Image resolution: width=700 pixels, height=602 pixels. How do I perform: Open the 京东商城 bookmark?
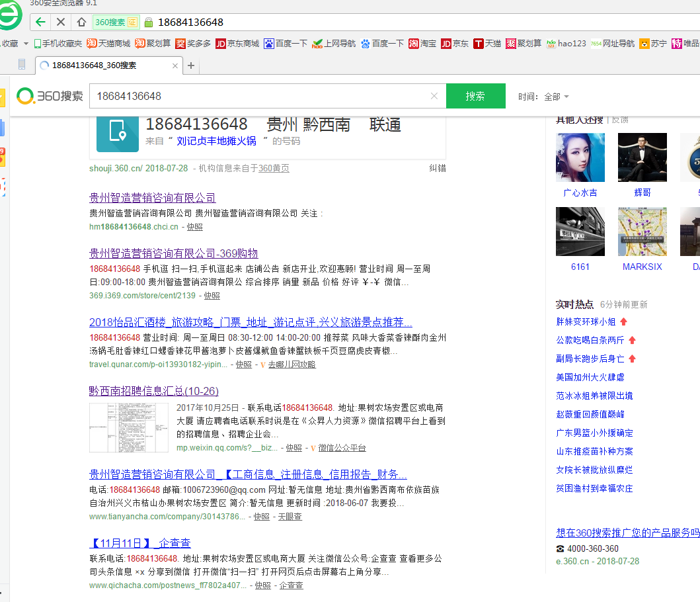(237, 44)
